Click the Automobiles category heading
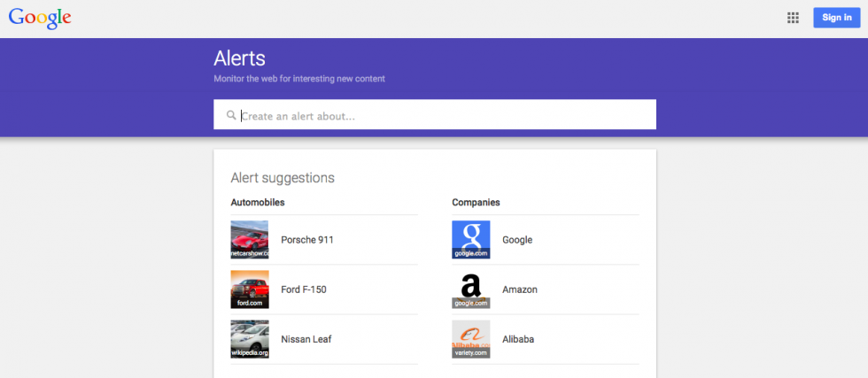The image size is (868, 378). point(258,203)
